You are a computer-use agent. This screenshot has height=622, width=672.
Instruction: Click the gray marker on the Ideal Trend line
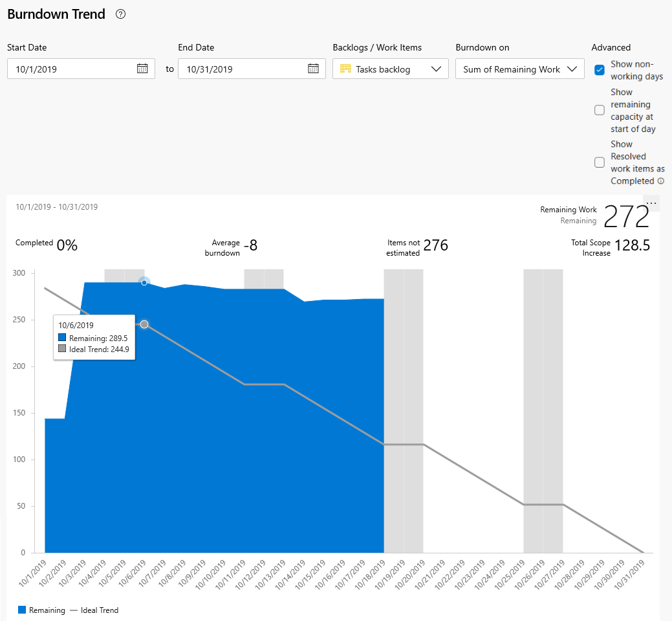pyautogui.click(x=144, y=324)
